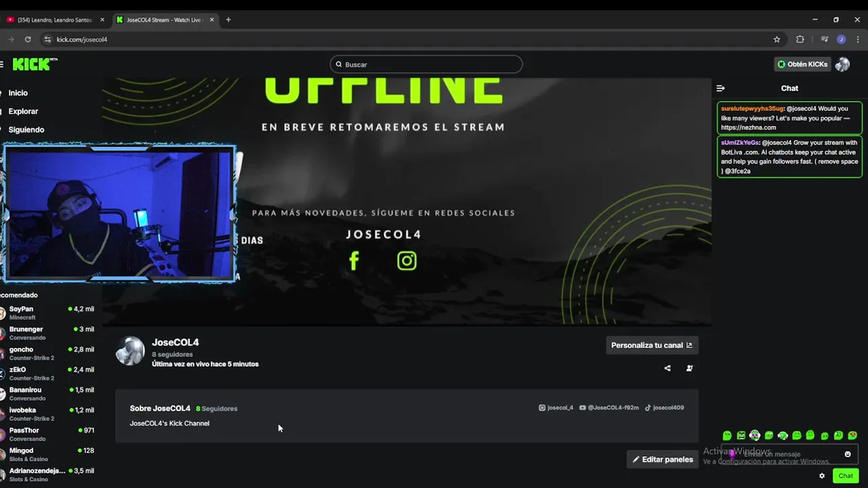This screenshot has width=868, height=488.
Task: Open the emoji picker in the message box
Action: pos(848,454)
